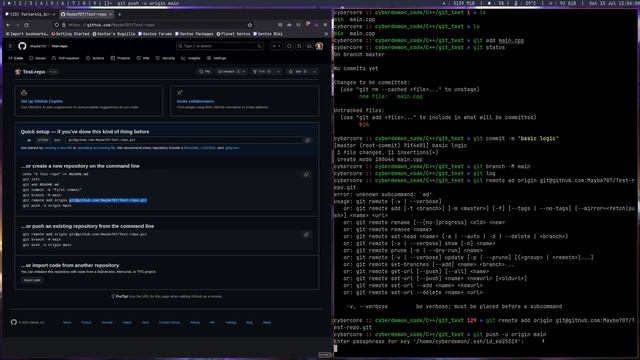Image resolution: width=640 pixels, height=360 pixels.
Task: Expand the Star lists dropdown arrow
Action: [315, 72]
